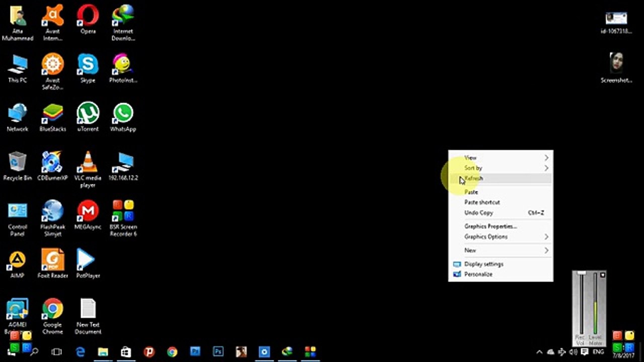This screenshot has height=362, width=644.
Task: Choose Paste in the context menu
Action: point(501,192)
